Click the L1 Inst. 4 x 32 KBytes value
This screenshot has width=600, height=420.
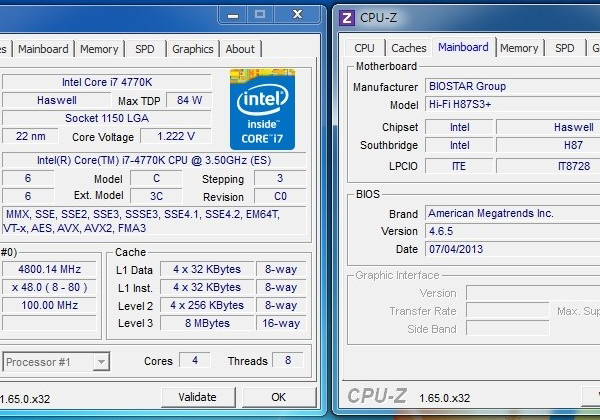click(x=207, y=287)
